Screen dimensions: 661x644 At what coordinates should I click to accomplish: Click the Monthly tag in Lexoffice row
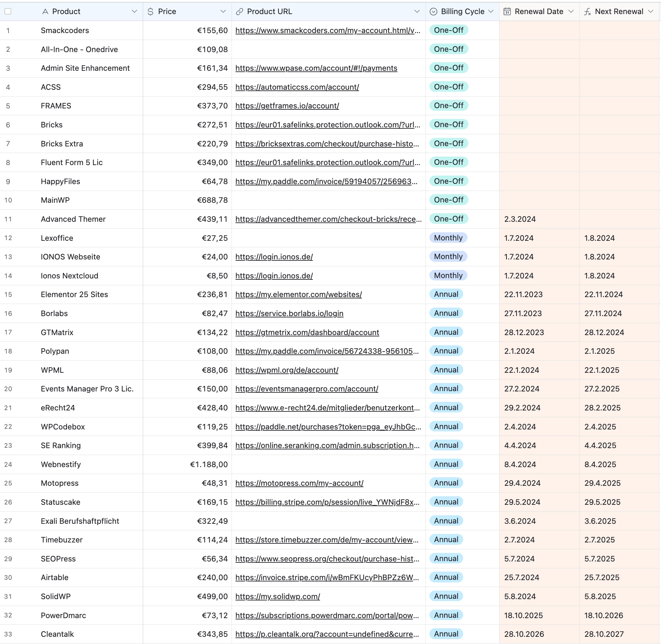pos(448,238)
